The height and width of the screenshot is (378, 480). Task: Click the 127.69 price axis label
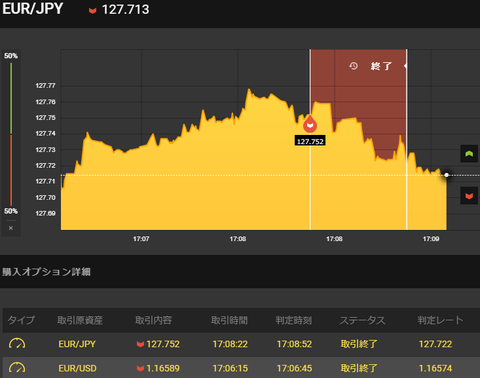[45, 213]
